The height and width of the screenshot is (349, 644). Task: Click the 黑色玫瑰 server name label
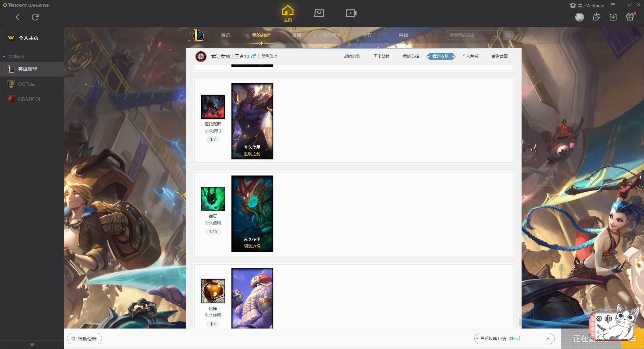(269, 56)
